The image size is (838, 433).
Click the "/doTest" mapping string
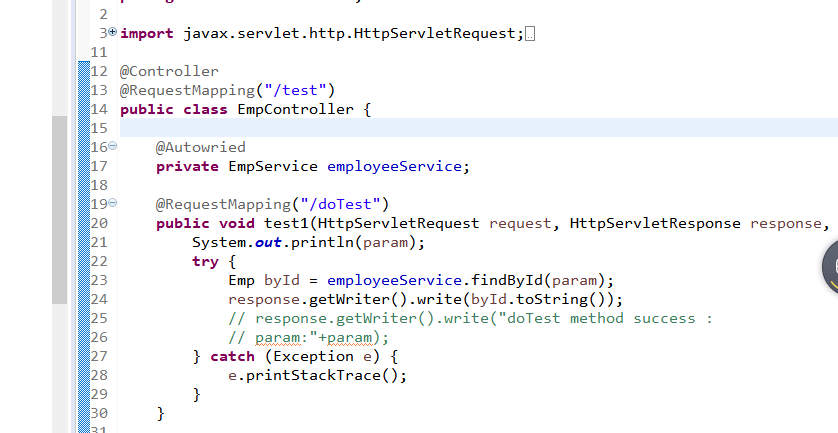340,204
